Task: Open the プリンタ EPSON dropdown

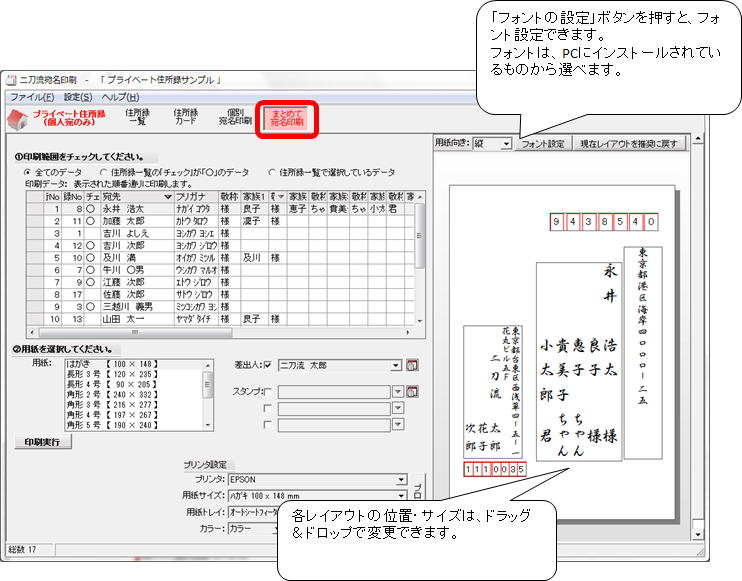Action: pos(401,480)
